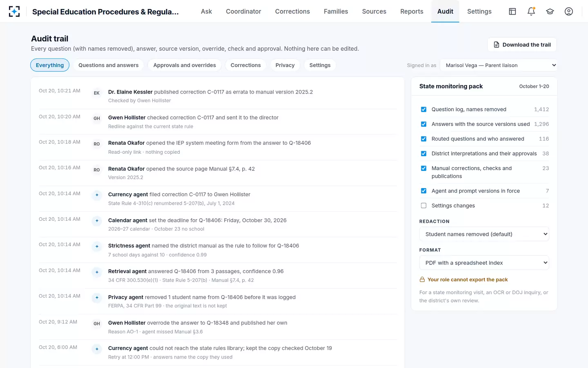Click the Strictness agent sparkle icon
The width and height of the screenshot is (588, 368).
point(97,247)
